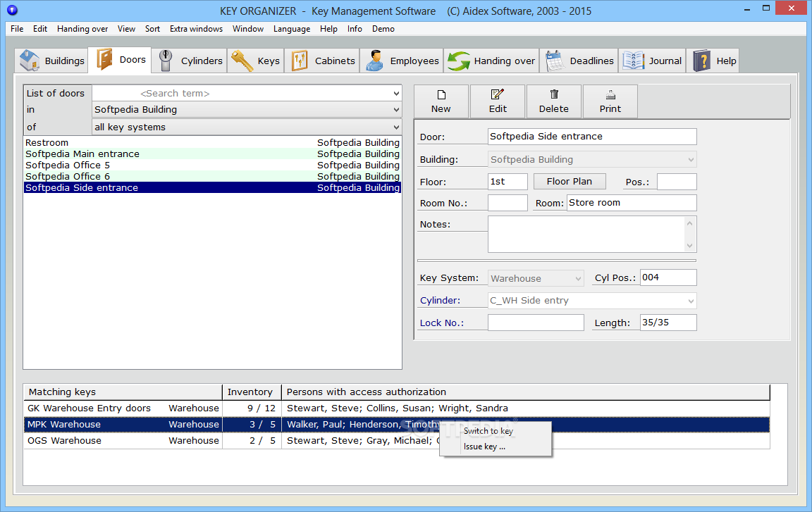The image size is (812, 512).
Task: Click the Print printer icon
Action: [610, 94]
